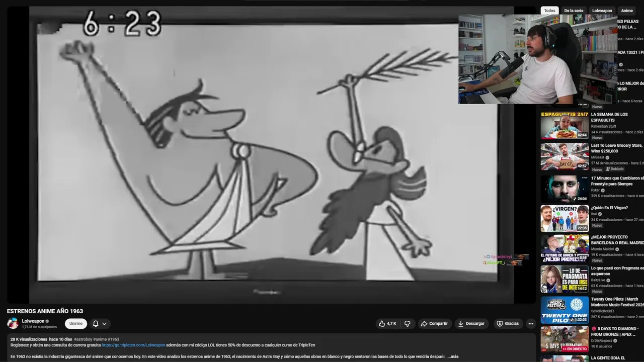Click the '¿Quién Es El Virgen?' title text
644x362 pixels.
[x=609, y=208]
